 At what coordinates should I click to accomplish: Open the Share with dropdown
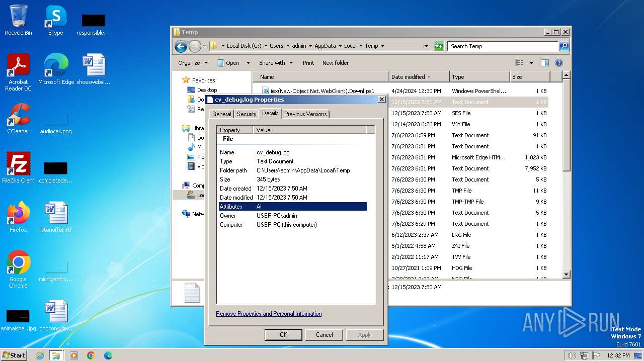pyautogui.click(x=276, y=63)
